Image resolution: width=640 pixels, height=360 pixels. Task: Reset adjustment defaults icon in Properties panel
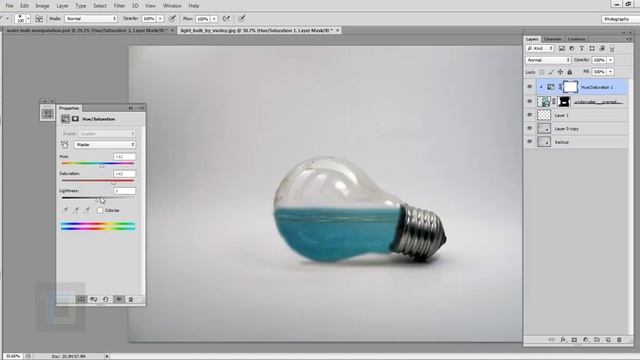click(106, 299)
